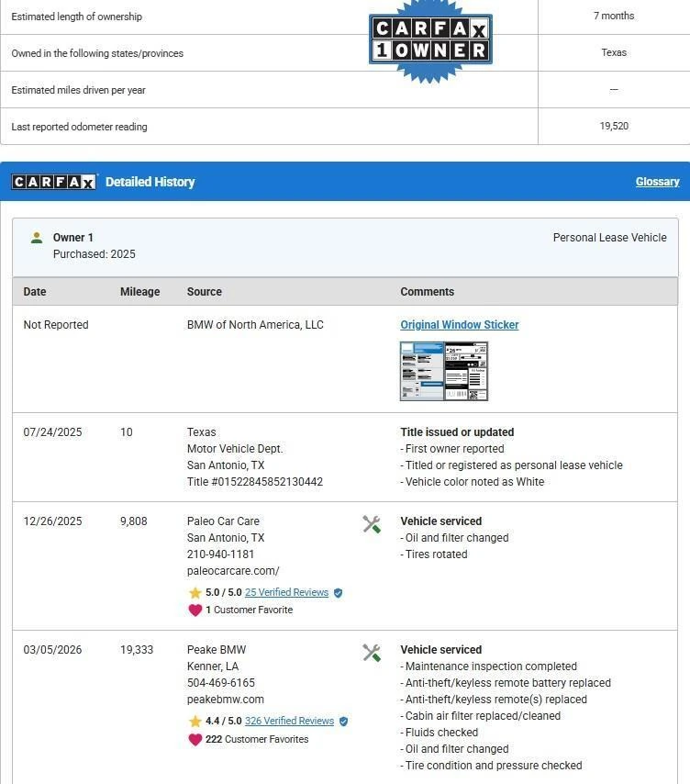Viewport: 690px width, 784px height.
Task: Click the Mileage column header
Action: (139, 292)
